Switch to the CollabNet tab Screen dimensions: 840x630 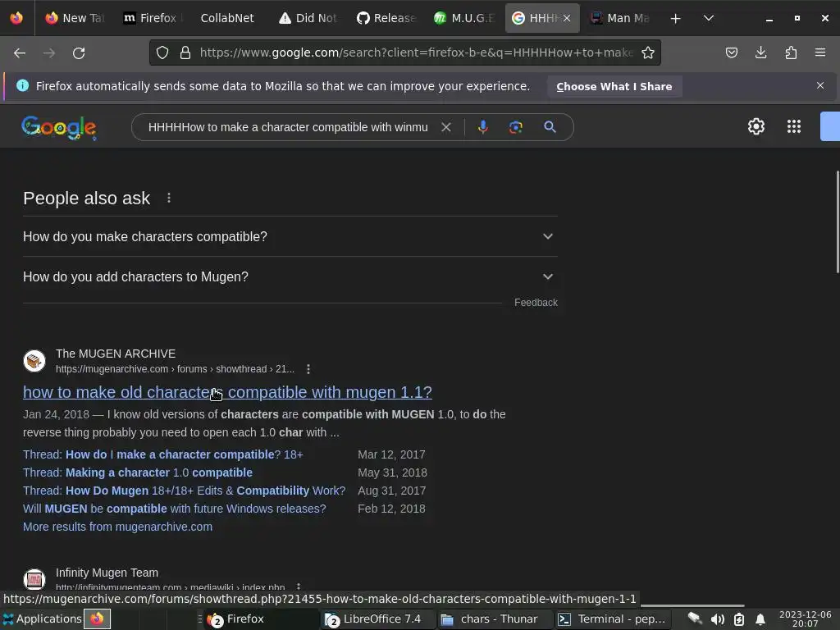tap(227, 18)
